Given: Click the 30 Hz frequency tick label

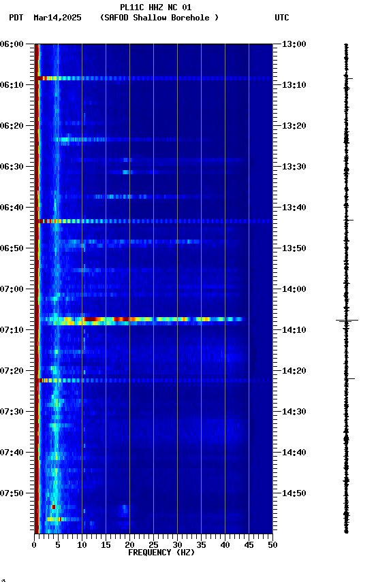Looking at the screenshot, I should pyautogui.click(x=178, y=545).
